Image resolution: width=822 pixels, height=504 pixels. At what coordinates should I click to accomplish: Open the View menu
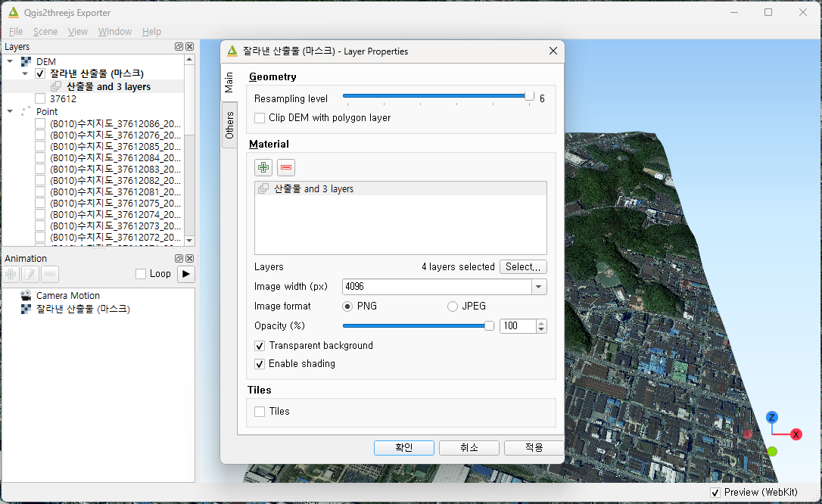[x=78, y=32]
